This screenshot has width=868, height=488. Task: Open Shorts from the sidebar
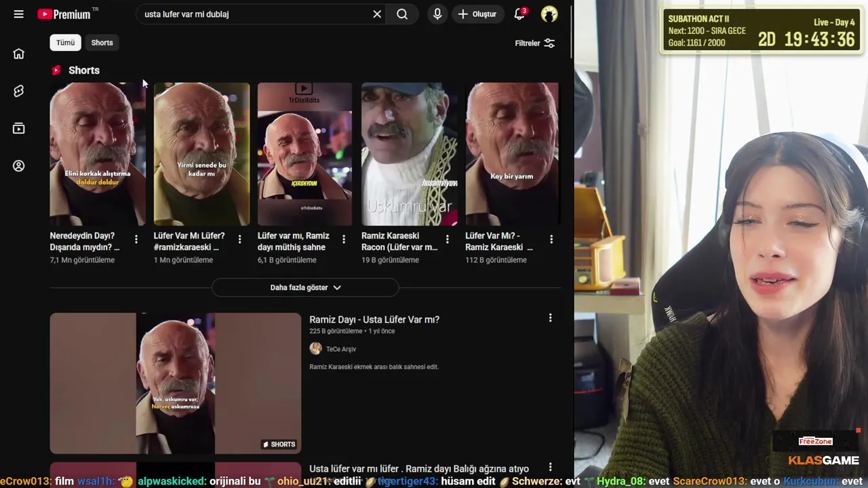pos(18,91)
